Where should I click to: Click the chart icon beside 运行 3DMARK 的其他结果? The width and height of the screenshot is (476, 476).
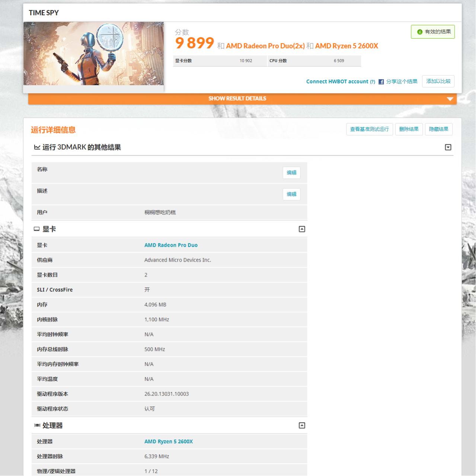pyautogui.click(x=37, y=147)
